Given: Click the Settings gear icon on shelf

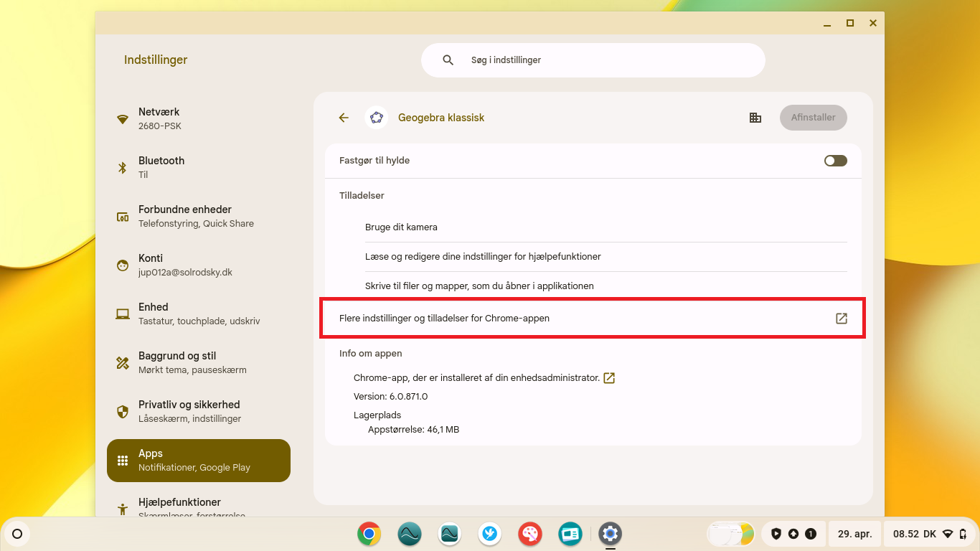Looking at the screenshot, I should click(610, 534).
